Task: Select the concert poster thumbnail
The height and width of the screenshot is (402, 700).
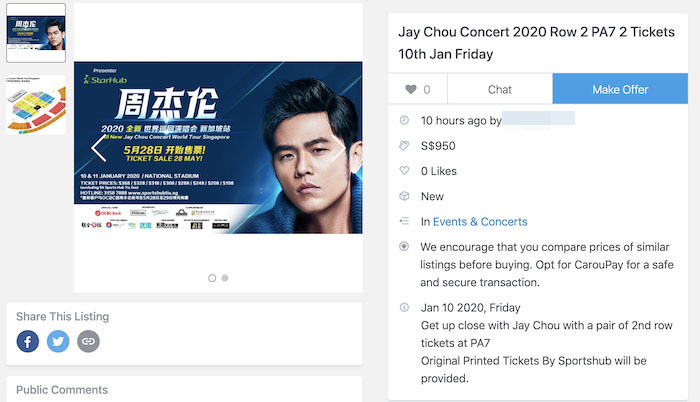Action: tap(36, 34)
